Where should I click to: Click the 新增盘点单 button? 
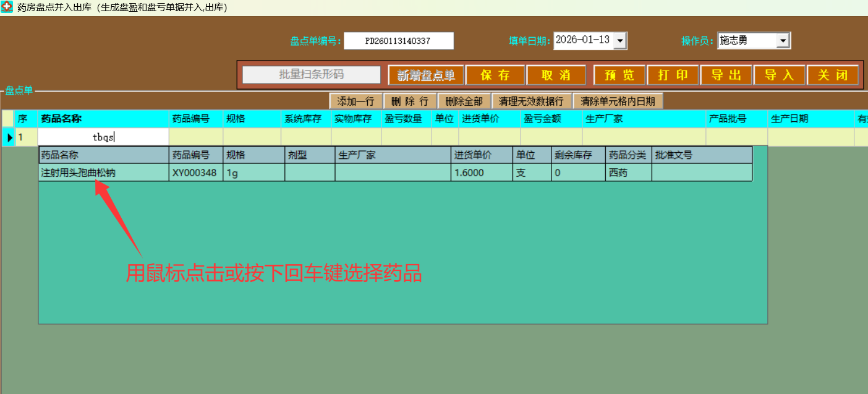(425, 75)
